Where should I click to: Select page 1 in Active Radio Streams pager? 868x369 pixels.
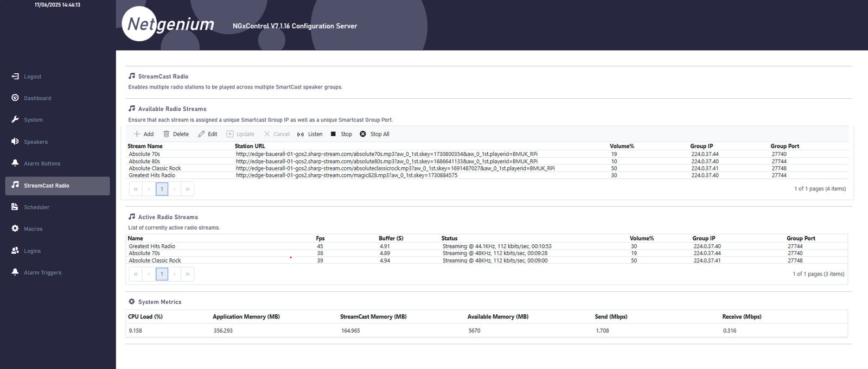[162, 274]
